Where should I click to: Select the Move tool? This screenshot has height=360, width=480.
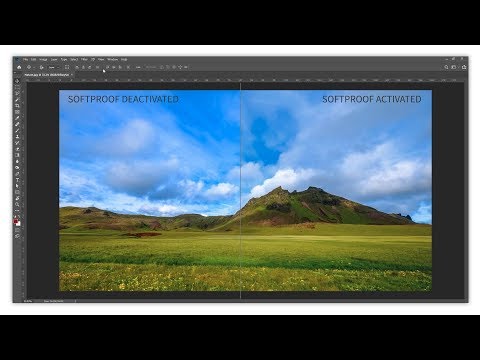[17, 81]
